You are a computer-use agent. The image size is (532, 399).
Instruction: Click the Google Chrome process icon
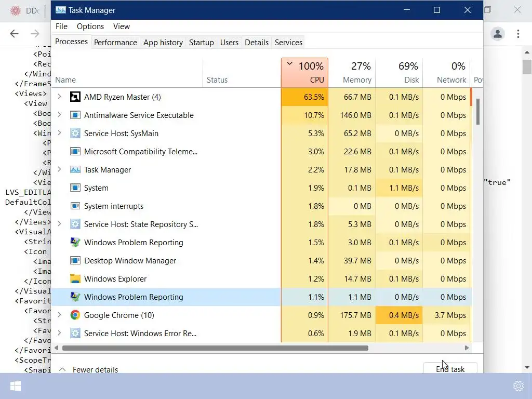click(75, 315)
